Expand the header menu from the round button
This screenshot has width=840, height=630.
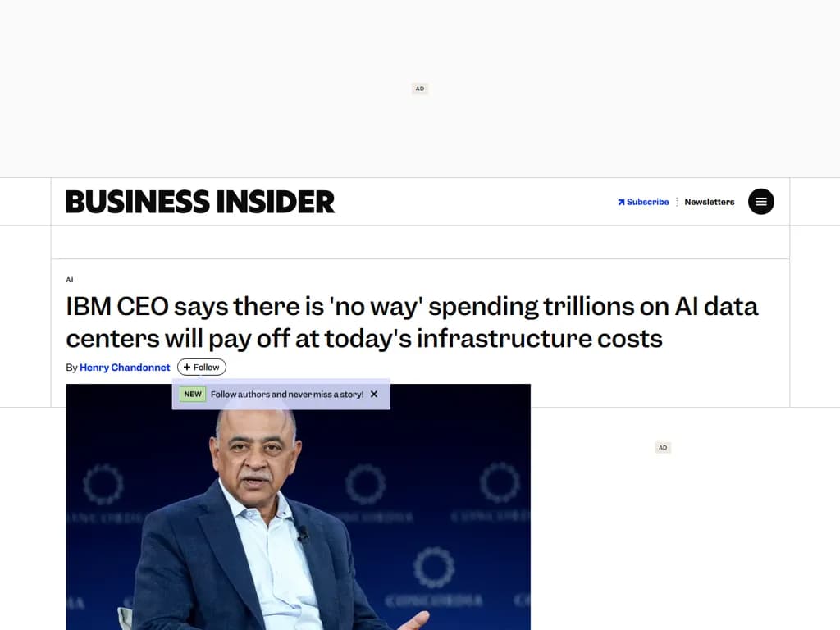pos(760,202)
